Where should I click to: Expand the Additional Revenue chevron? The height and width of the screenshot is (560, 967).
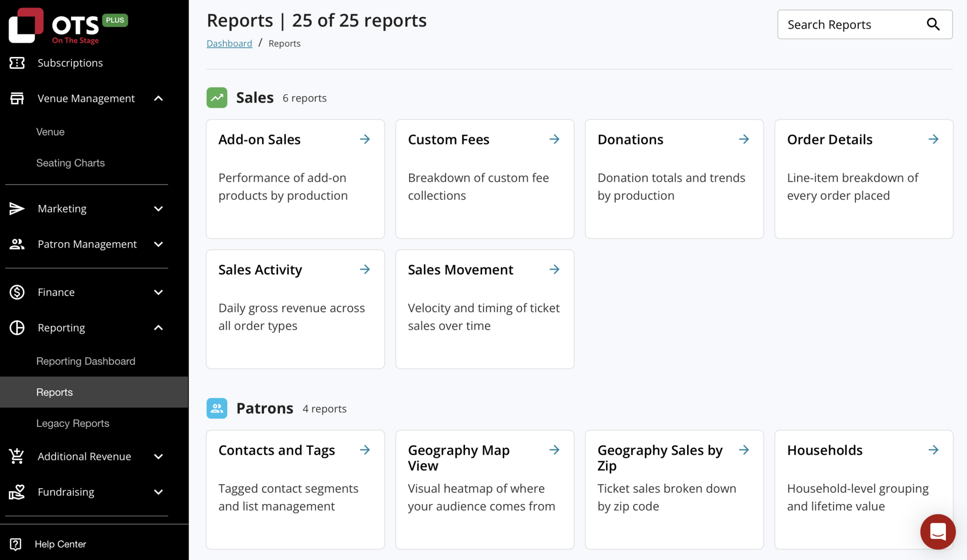point(159,457)
